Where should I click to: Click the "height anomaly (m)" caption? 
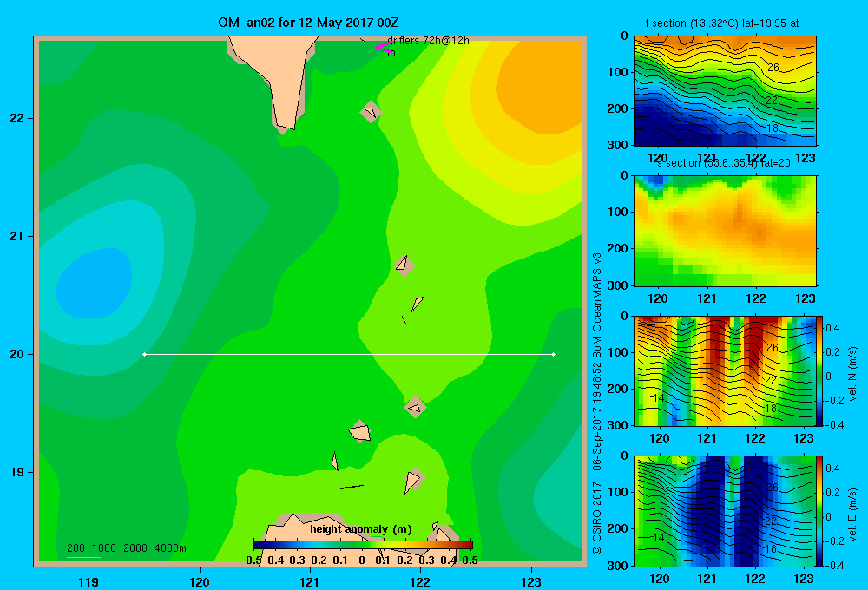pyautogui.click(x=361, y=529)
